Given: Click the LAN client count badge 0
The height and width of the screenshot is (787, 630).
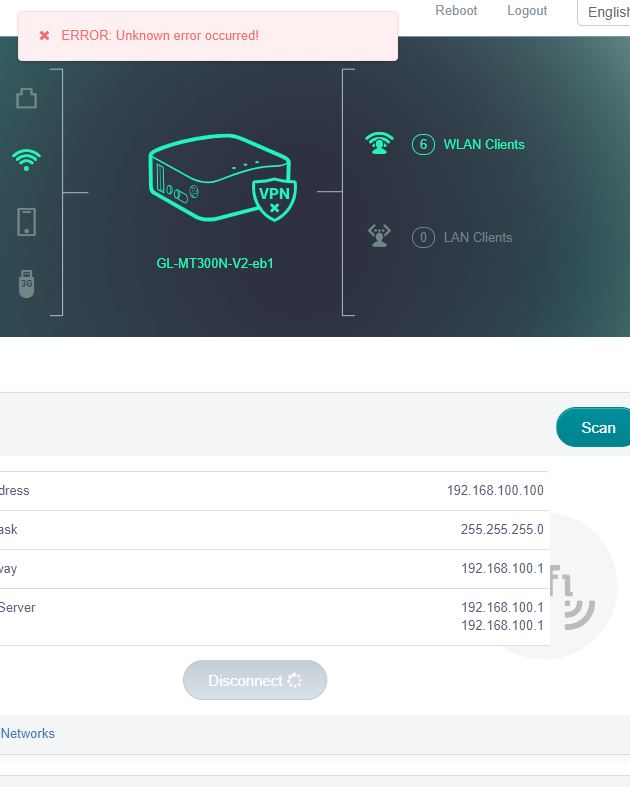Looking at the screenshot, I should coord(423,237).
